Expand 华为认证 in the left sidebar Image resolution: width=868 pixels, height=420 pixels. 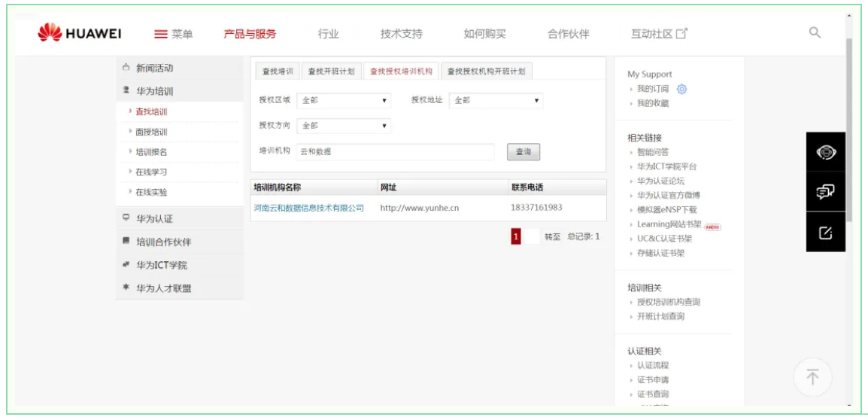click(154, 219)
